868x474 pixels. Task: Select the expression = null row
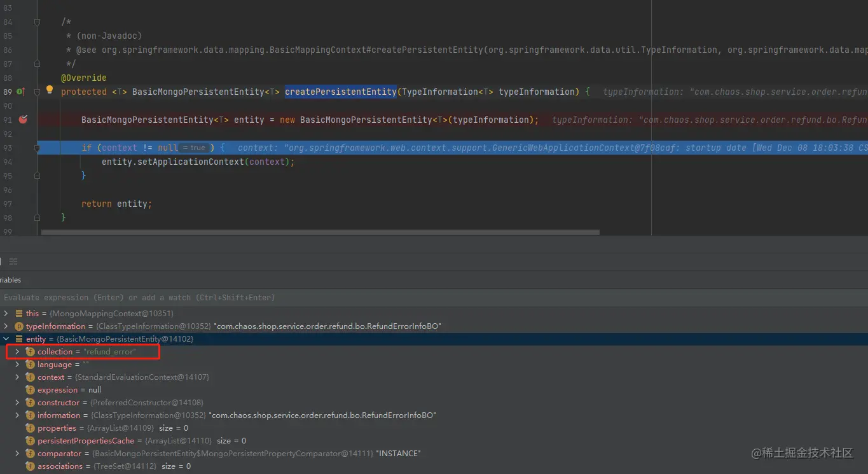434,390
